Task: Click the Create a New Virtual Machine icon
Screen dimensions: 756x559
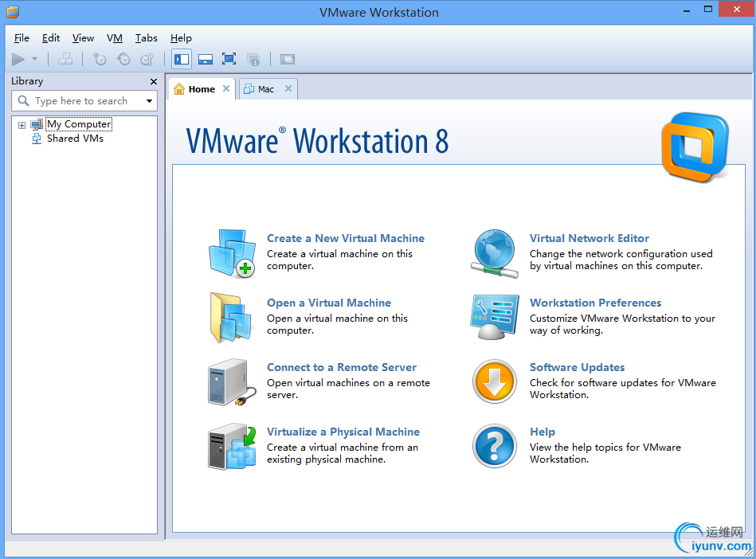Action: pyautogui.click(x=232, y=252)
